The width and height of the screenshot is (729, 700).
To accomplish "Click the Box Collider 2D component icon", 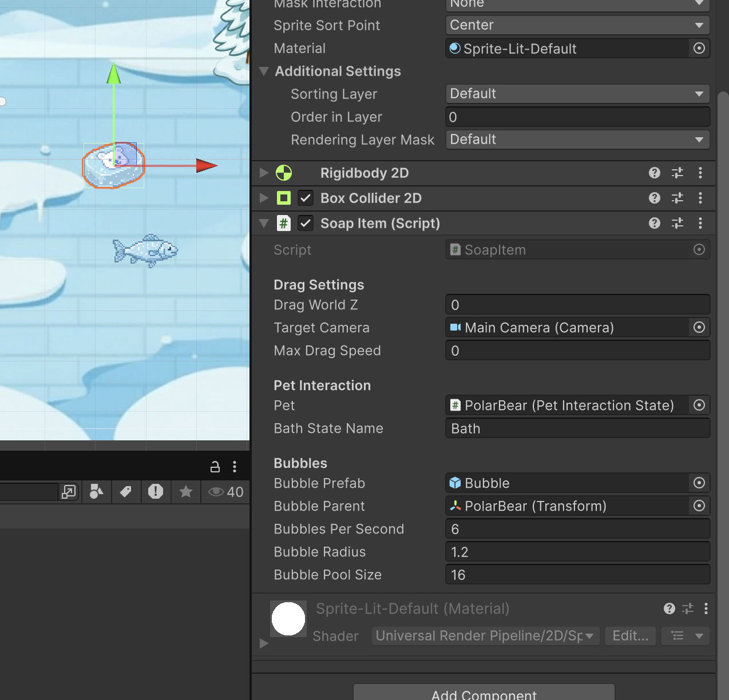I will tap(284, 198).
